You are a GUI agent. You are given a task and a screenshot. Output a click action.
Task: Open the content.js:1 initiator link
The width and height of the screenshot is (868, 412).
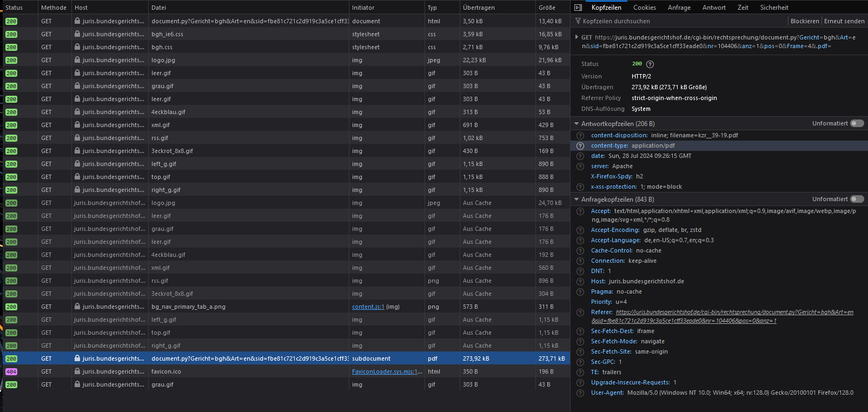coord(368,307)
